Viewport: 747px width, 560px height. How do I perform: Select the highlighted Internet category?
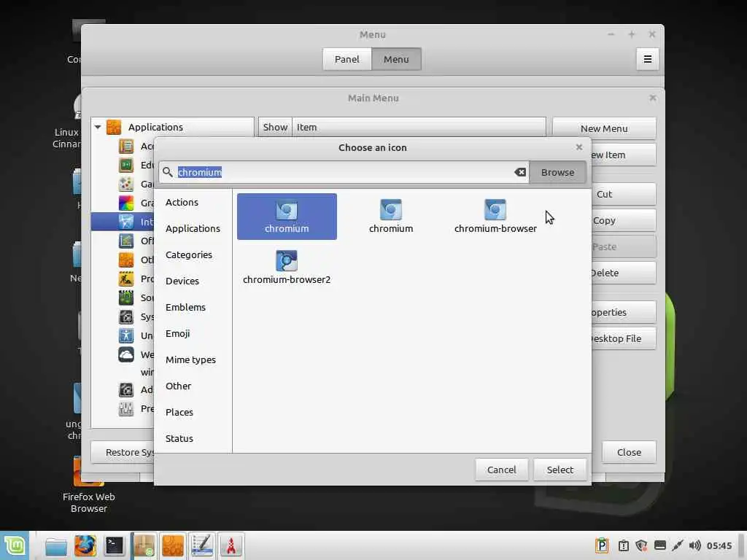(x=123, y=222)
